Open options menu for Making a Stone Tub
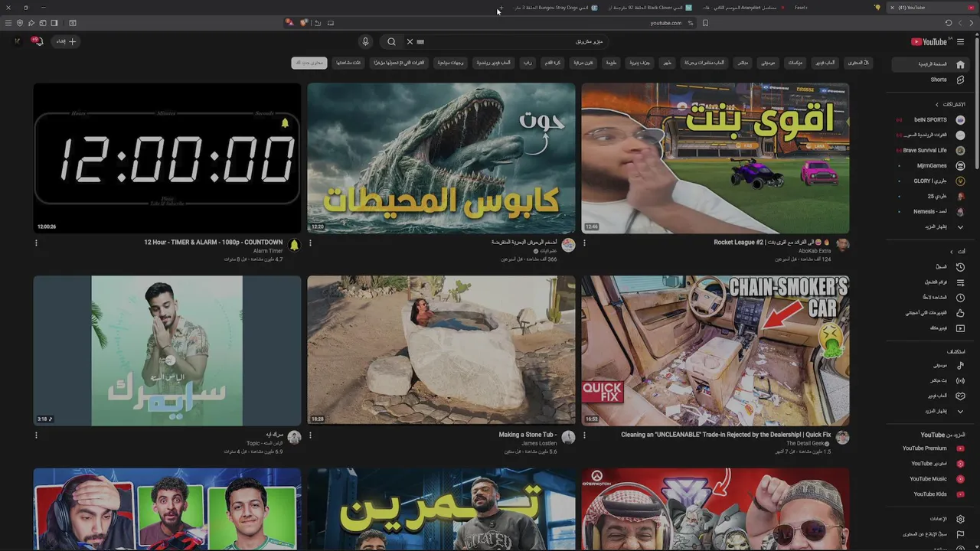The width and height of the screenshot is (980, 551). point(310,435)
